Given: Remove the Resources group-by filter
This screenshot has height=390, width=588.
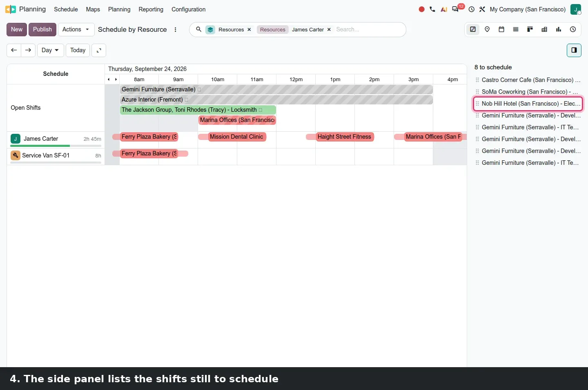Looking at the screenshot, I should point(249,30).
